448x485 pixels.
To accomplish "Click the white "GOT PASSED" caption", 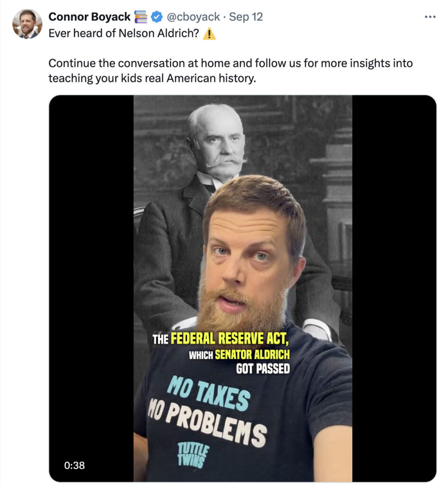I will [263, 368].
